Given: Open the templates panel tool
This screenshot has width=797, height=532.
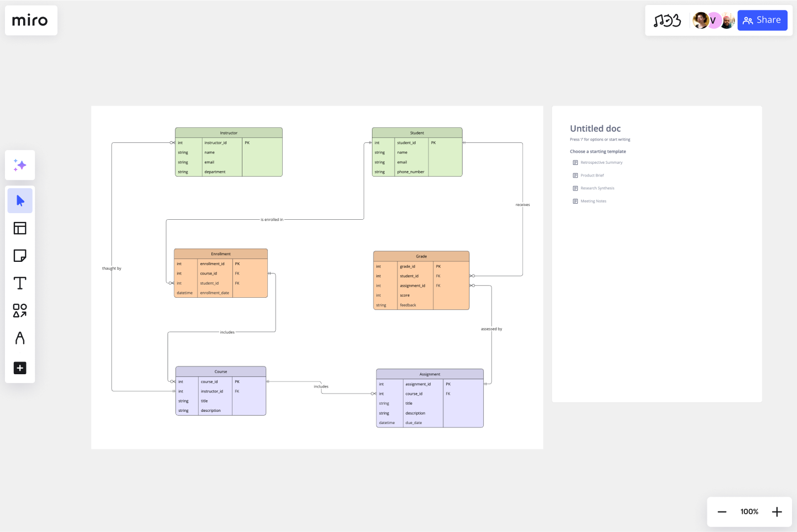Looking at the screenshot, I should coord(20,228).
